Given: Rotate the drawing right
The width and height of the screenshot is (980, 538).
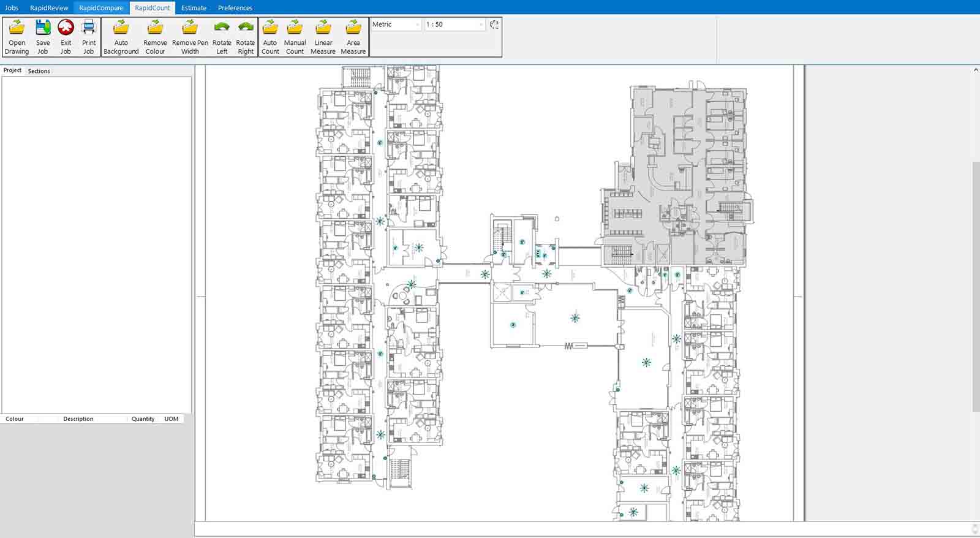Looking at the screenshot, I should [x=246, y=37].
